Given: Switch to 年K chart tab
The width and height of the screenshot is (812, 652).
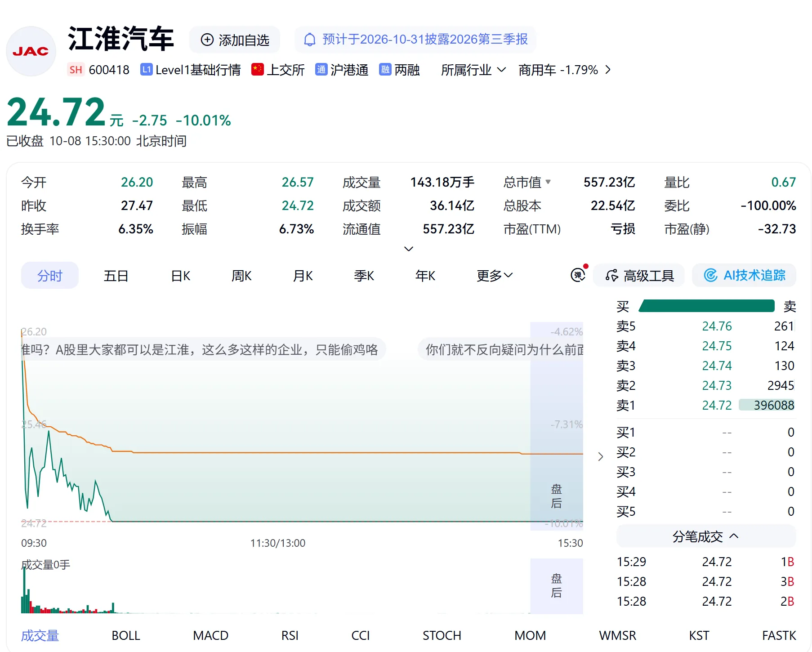Looking at the screenshot, I should [425, 275].
